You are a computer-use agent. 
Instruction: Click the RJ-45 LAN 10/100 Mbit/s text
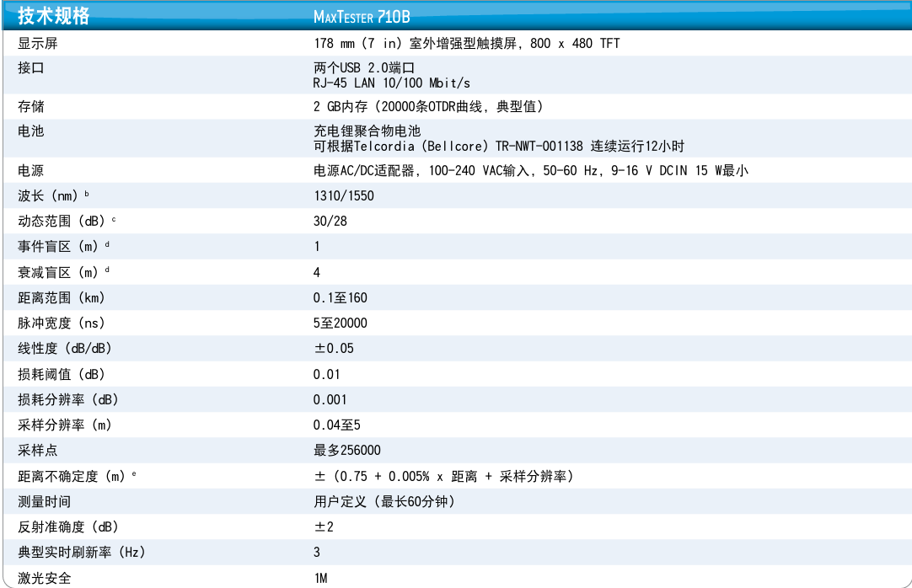point(391,82)
